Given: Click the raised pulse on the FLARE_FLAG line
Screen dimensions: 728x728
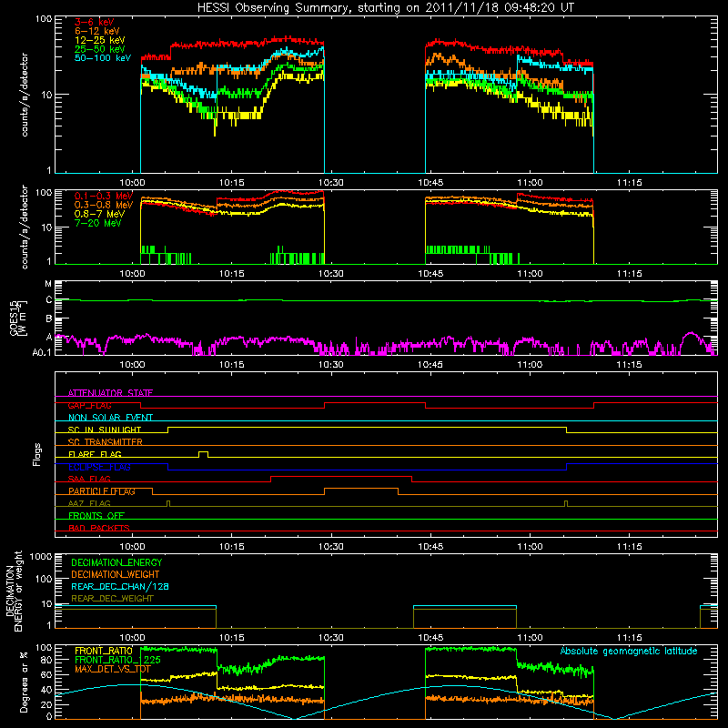Looking at the screenshot, I should pos(203,453).
